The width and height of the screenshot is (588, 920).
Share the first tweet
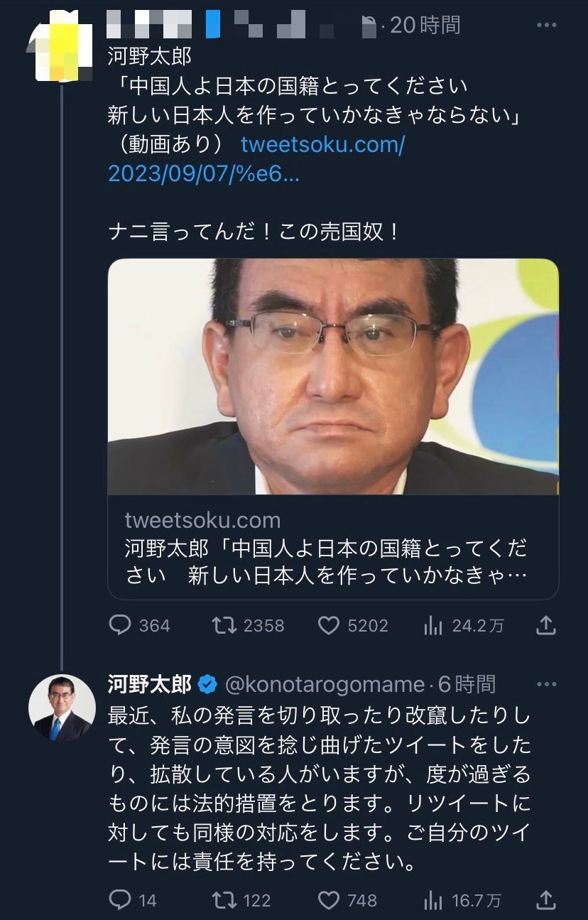[546, 625]
